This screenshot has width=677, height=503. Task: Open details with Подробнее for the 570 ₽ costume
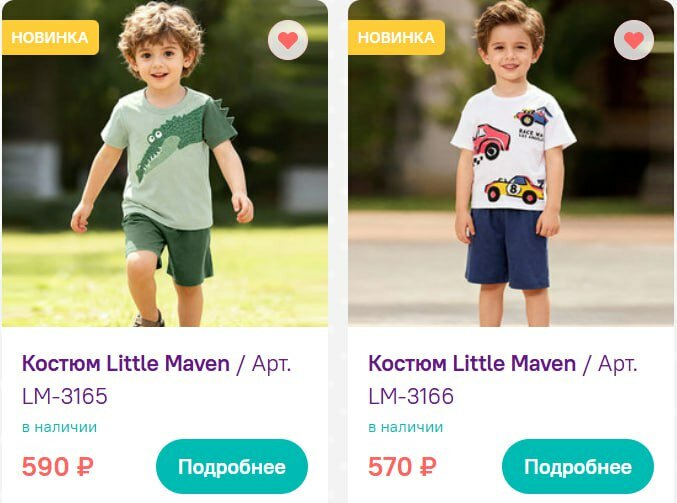578,466
